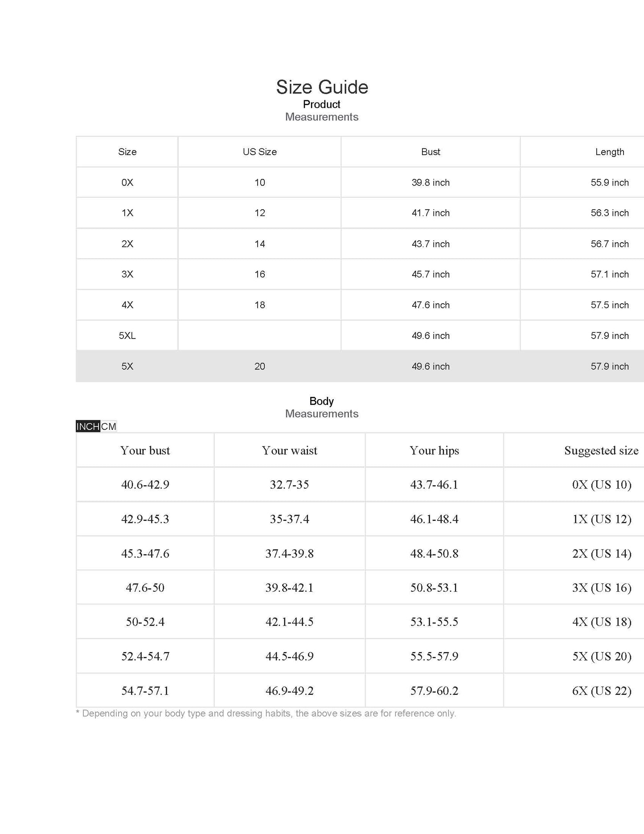
Task: Switch body measurements to CM
Action: pos(109,427)
